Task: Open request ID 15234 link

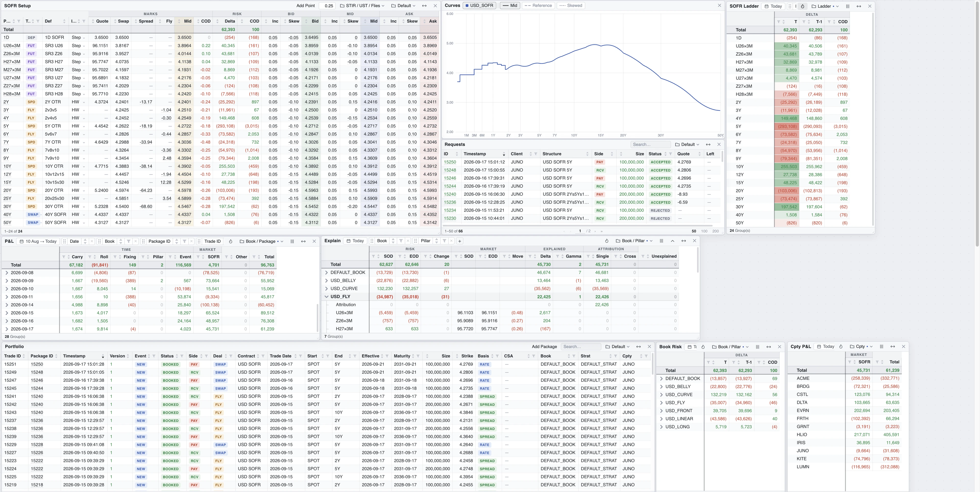Action: click(450, 210)
